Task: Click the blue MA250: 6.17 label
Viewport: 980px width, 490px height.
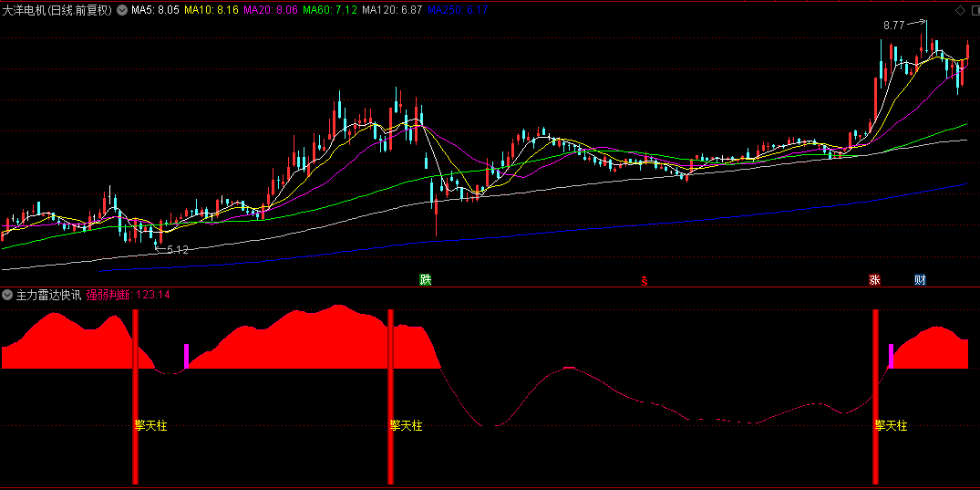Action: [459, 10]
